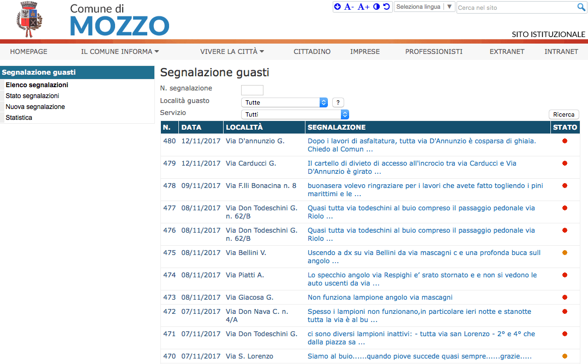The image size is (588, 364).
Task: Click the Comune di Mozzo coat of arms
Action: (x=30, y=19)
